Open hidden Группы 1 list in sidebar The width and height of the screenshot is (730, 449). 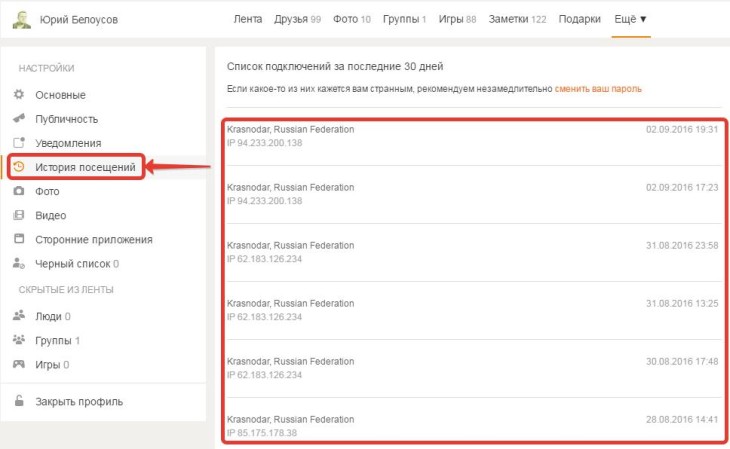(57, 340)
